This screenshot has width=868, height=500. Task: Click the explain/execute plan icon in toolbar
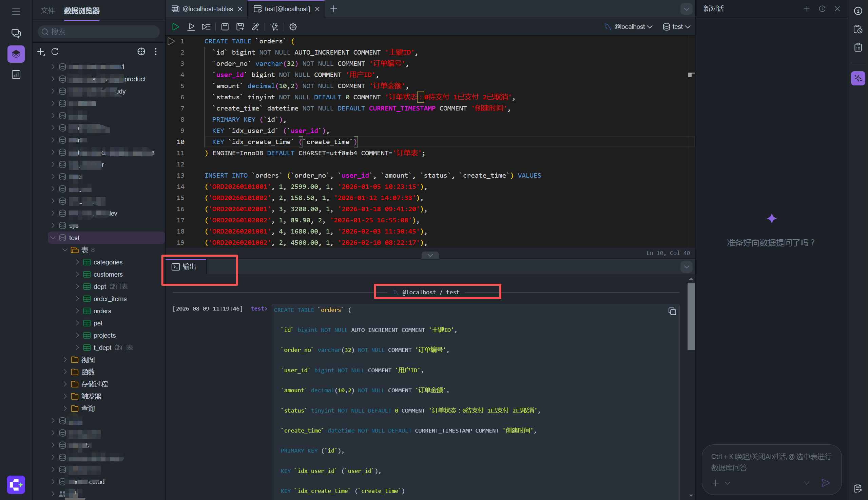coord(206,27)
